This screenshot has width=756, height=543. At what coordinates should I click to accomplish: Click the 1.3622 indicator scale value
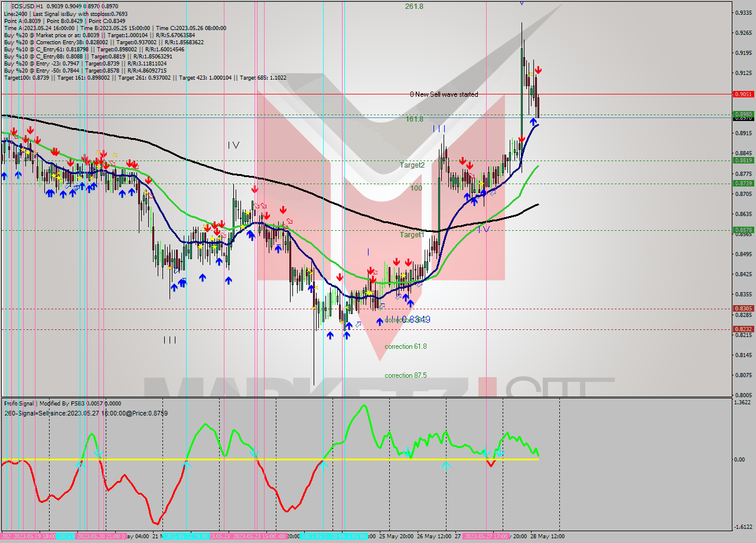[742, 403]
